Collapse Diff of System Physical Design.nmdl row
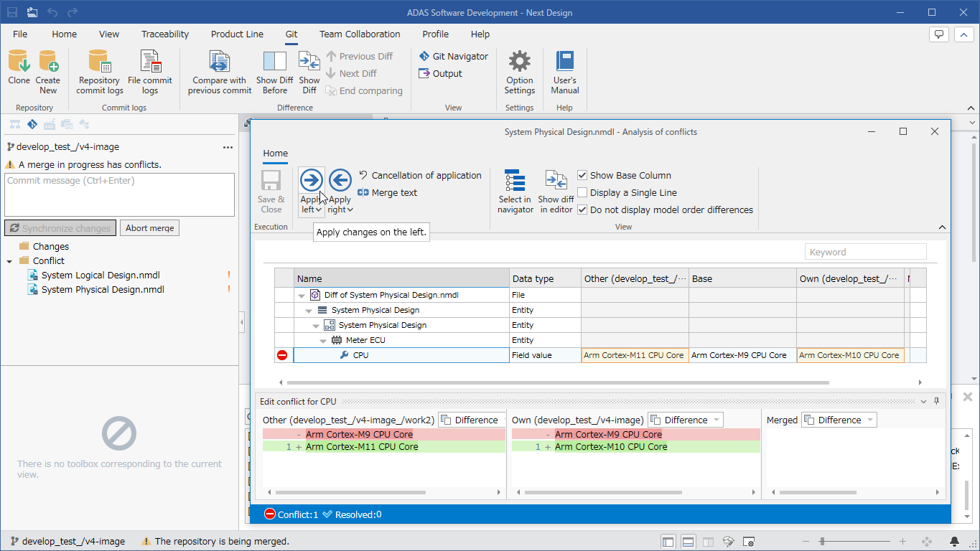The width and height of the screenshot is (980, 551). (302, 295)
